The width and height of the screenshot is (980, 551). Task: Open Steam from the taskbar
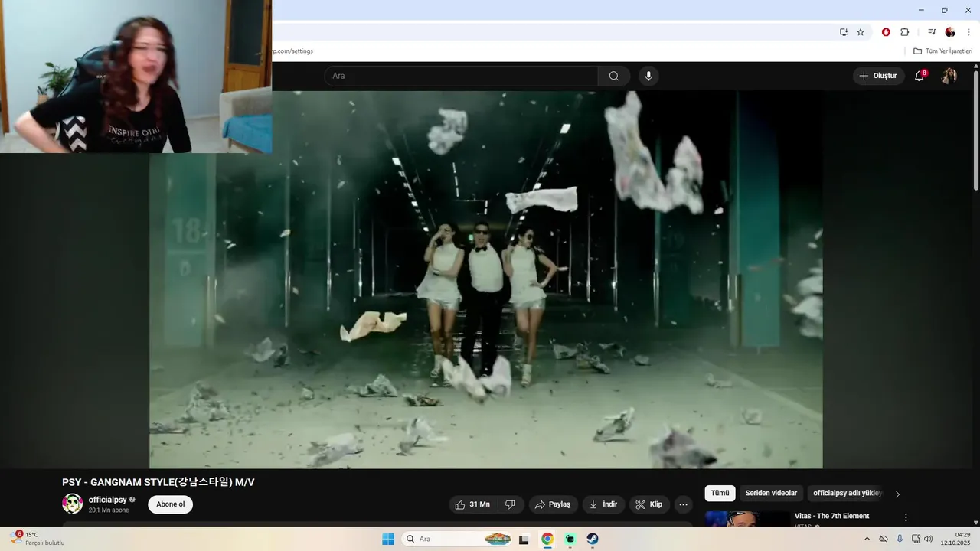593,539
